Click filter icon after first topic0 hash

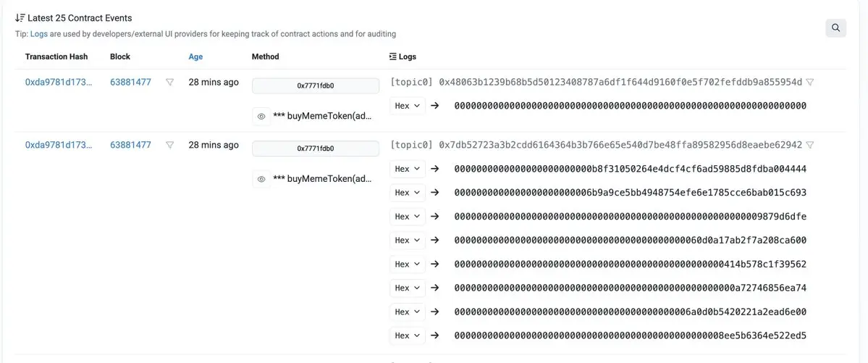[x=810, y=83]
